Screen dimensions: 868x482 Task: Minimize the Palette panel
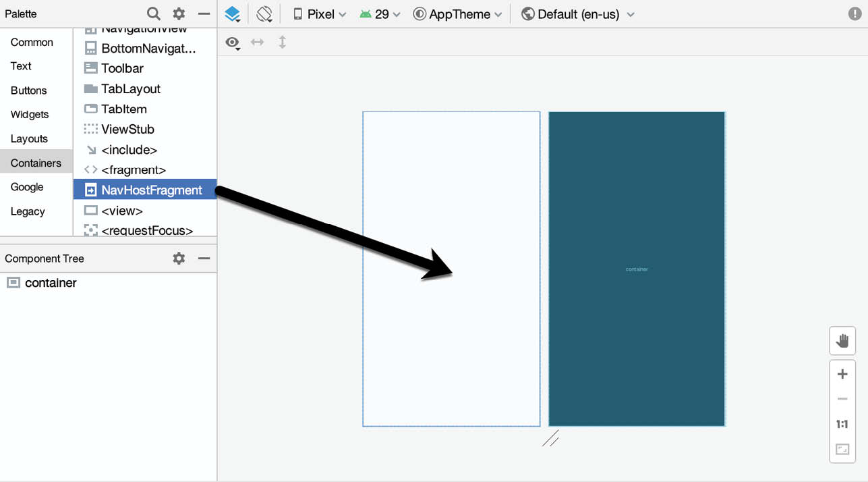[x=204, y=14]
